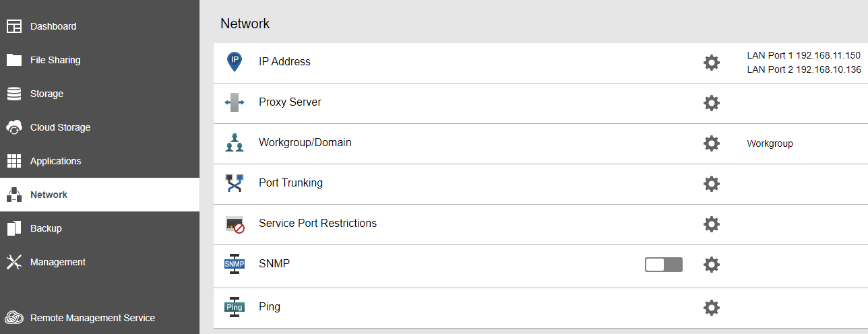Click the Ping gear icon
The width and height of the screenshot is (868, 334).
711,308
